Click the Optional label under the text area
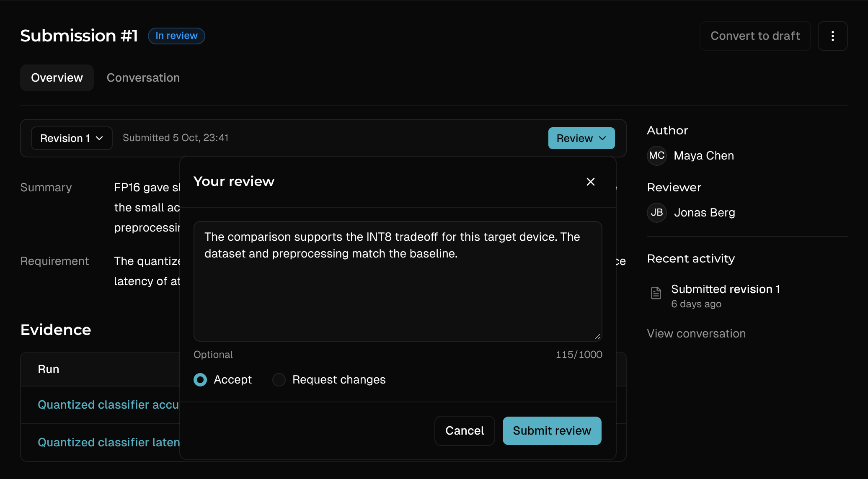Image resolution: width=868 pixels, height=479 pixels. pos(213,355)
